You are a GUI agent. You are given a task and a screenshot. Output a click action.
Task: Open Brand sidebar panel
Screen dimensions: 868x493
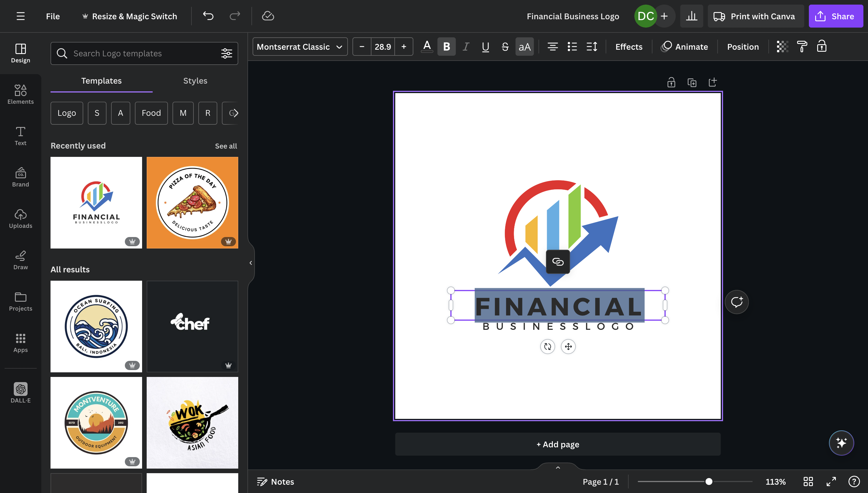click(21, 177)
